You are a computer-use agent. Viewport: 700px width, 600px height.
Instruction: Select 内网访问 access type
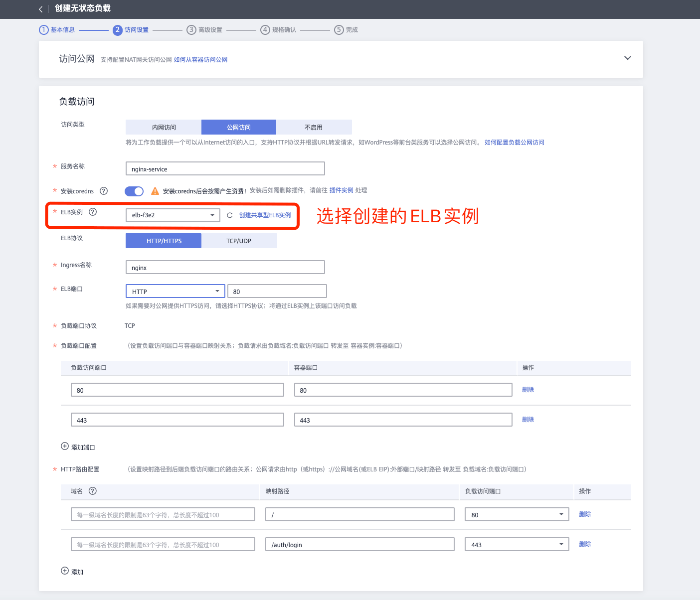click(164, 127)
